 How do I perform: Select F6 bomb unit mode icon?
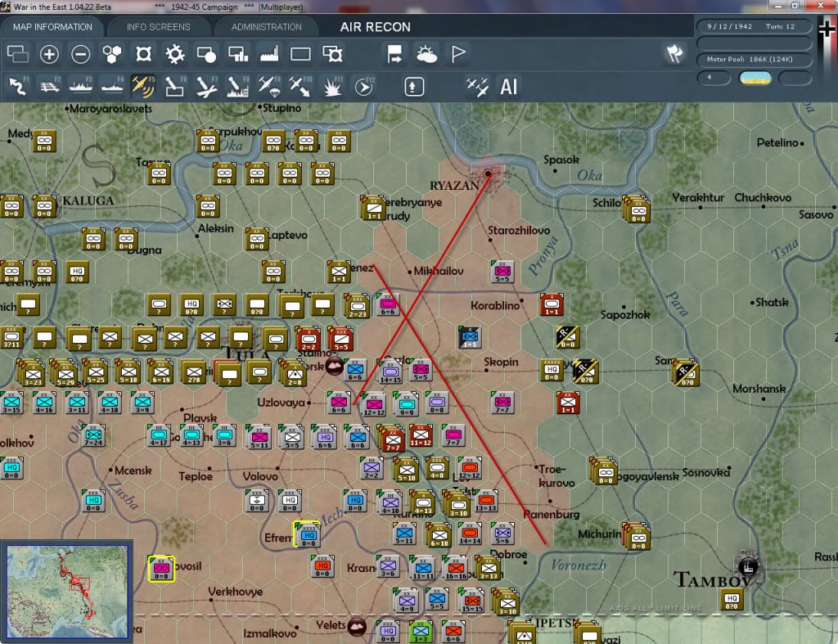(x=175, y=86)
